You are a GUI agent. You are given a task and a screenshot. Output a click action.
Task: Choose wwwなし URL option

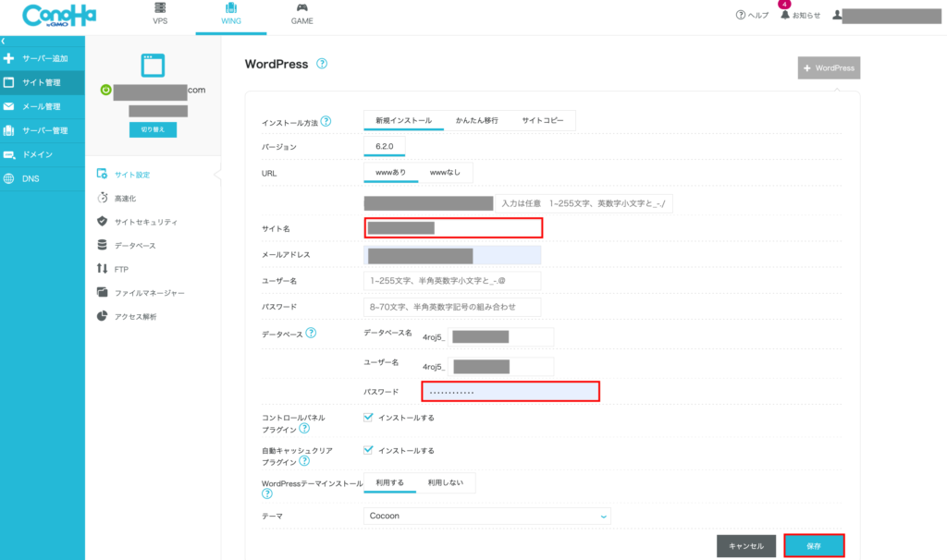coord(445,173)
